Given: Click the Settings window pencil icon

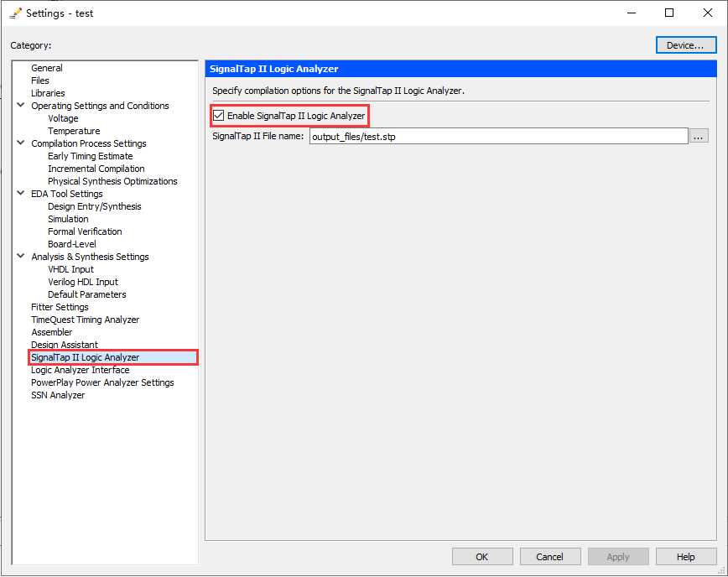Looking at the screenshot, I should [x=15, y=13].
